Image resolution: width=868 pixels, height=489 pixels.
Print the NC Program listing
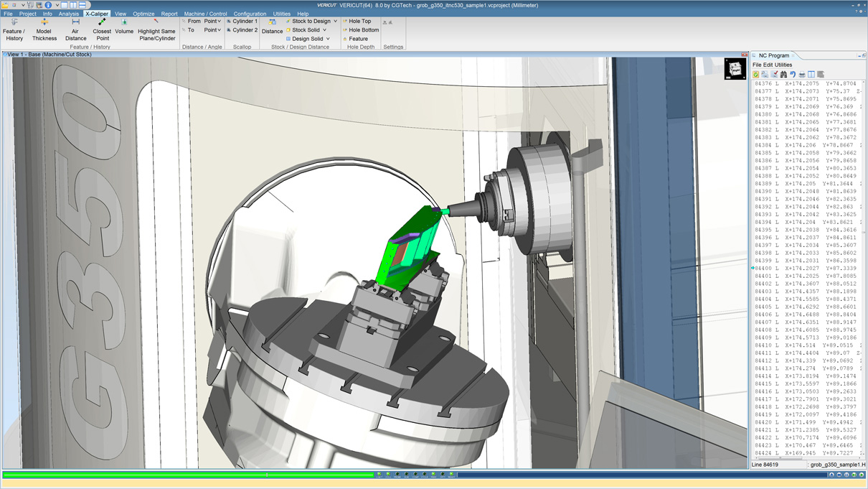pyautogui.click(x=802, y=75)
